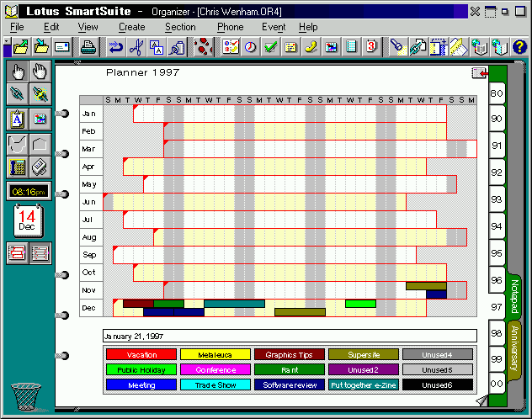This screenshot has height=419, width=532.
Task: Click the scissors cut icon
Action: (136, 46)
